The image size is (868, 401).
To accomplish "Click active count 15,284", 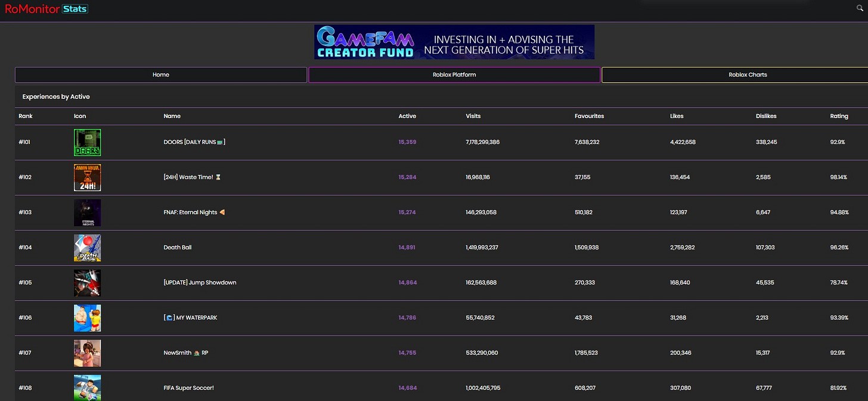I will (407, 177).
